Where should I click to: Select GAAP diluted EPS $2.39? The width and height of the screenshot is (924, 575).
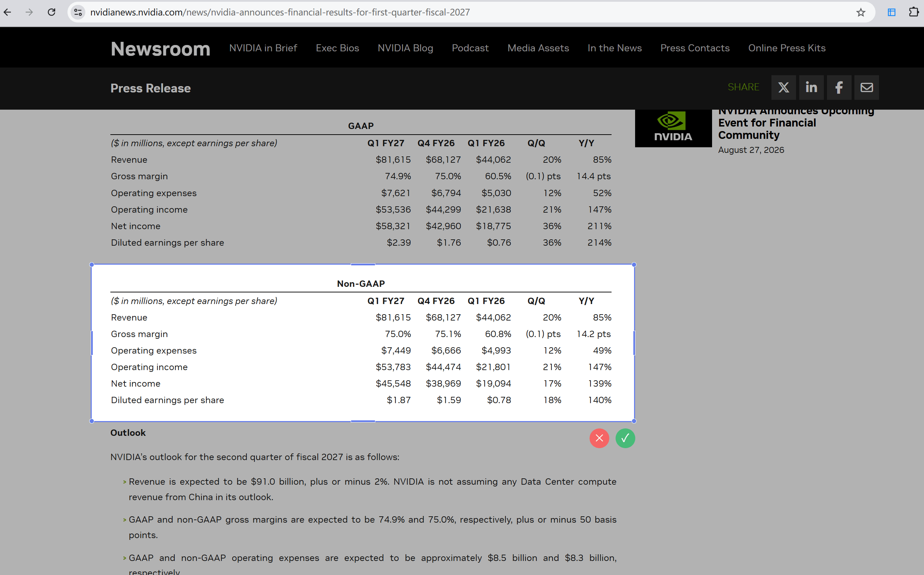[399, 243]
